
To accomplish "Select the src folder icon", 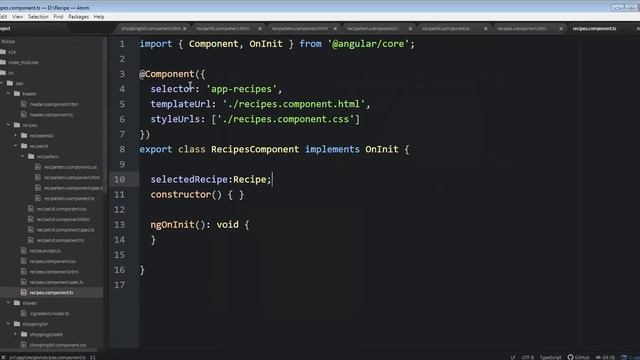I will point(3,73).
